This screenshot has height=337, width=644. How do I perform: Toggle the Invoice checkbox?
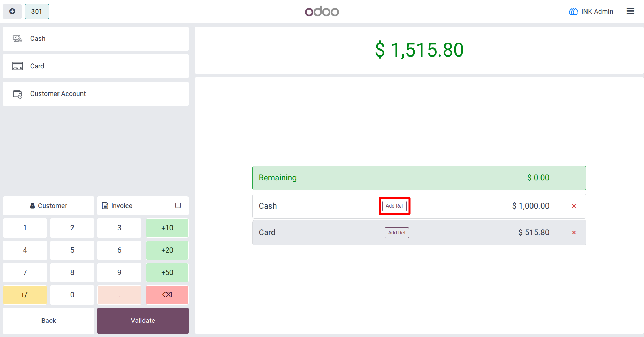[178, 205]
